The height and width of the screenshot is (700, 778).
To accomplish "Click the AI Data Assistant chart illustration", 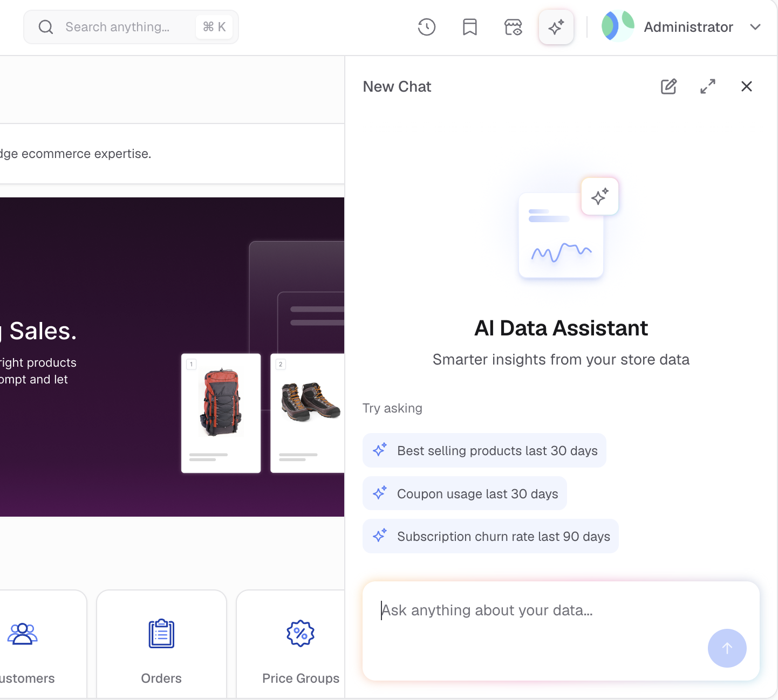I will (x=568, y=228).
